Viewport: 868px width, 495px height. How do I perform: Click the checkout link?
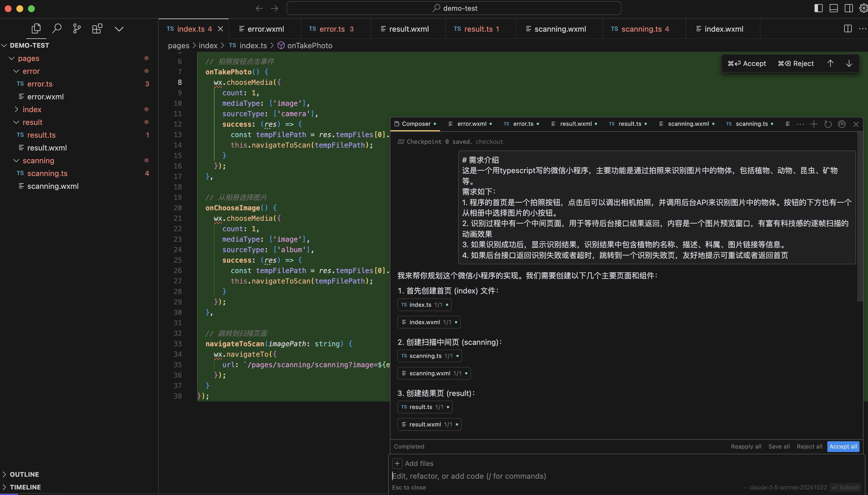click(489, 141)
